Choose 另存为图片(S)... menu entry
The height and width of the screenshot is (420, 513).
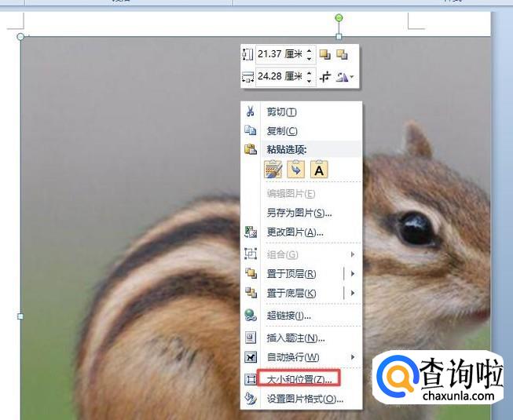[302, 213]
